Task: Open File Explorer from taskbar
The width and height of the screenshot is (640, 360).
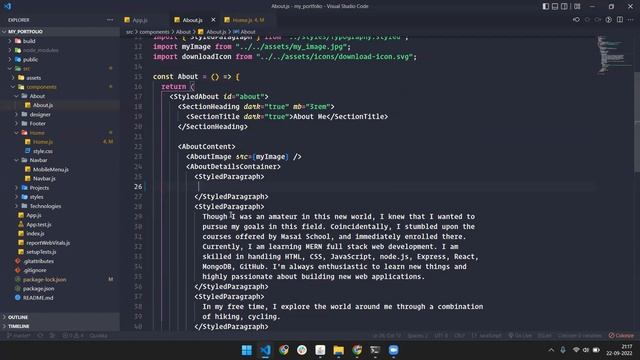Action: [x=338, y=350]
